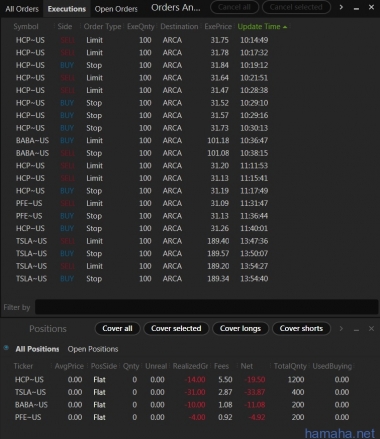Switch to the Open Orders tab
The height and width of the screenshot is (439, 380).
coord(116,9)
